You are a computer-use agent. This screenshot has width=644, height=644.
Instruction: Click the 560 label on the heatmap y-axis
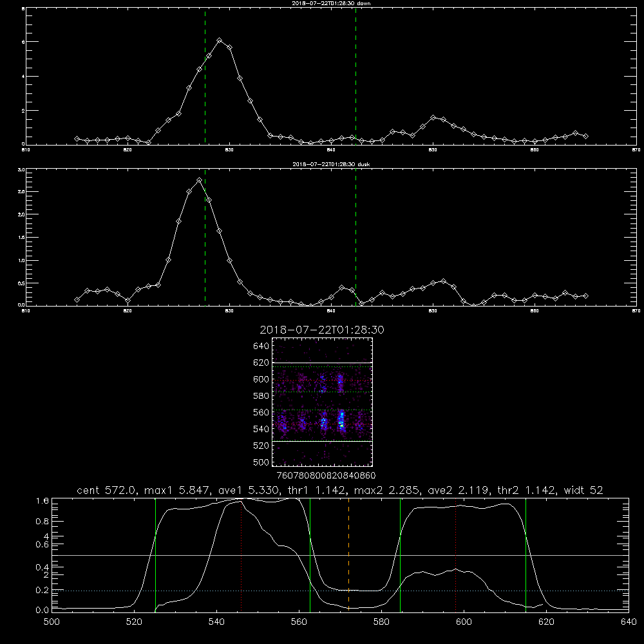(261, 412)
